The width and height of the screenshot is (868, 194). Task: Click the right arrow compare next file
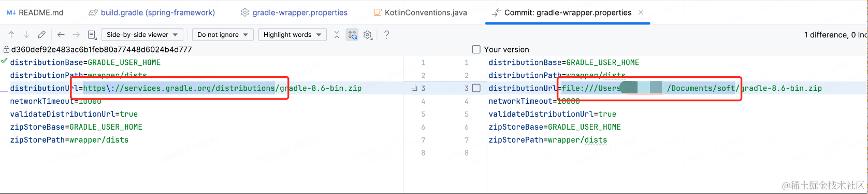tap(76, 35)
